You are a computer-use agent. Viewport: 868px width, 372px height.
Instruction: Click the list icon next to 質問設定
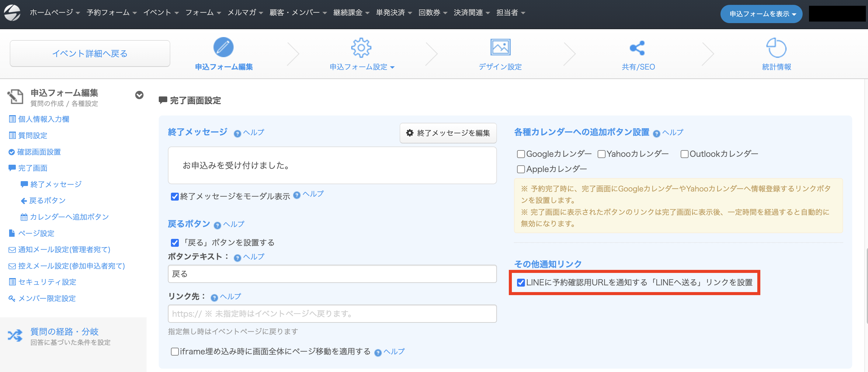12,135
